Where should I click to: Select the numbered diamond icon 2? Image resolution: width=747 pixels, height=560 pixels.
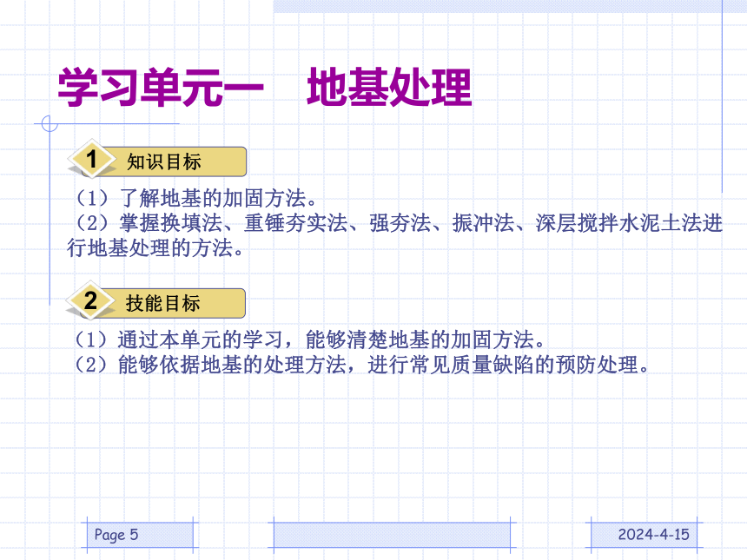(x=90, y=300)
